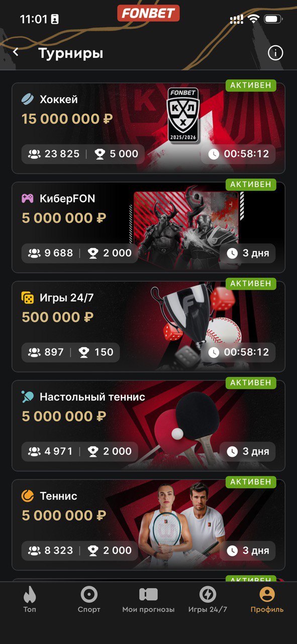Tap the КиберFON gamepad icon
297x644 pixels.
[x=28, y=198]
